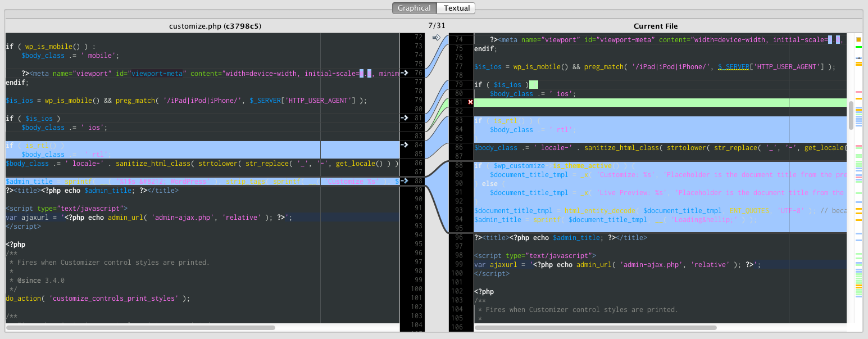
Task: Click line number 96 in the right gutter
Action: click(x=458, y=237)
